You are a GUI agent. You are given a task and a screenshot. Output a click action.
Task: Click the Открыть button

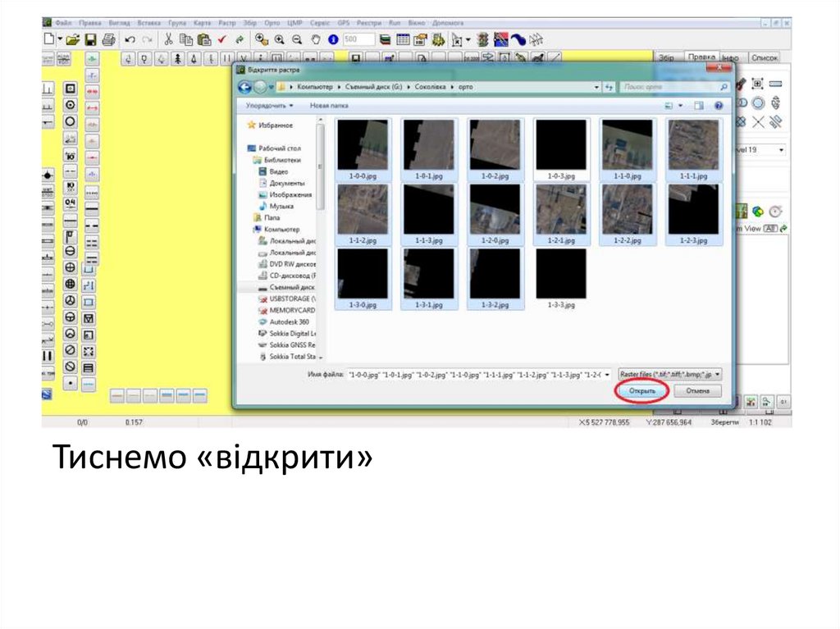coord(641,390)
